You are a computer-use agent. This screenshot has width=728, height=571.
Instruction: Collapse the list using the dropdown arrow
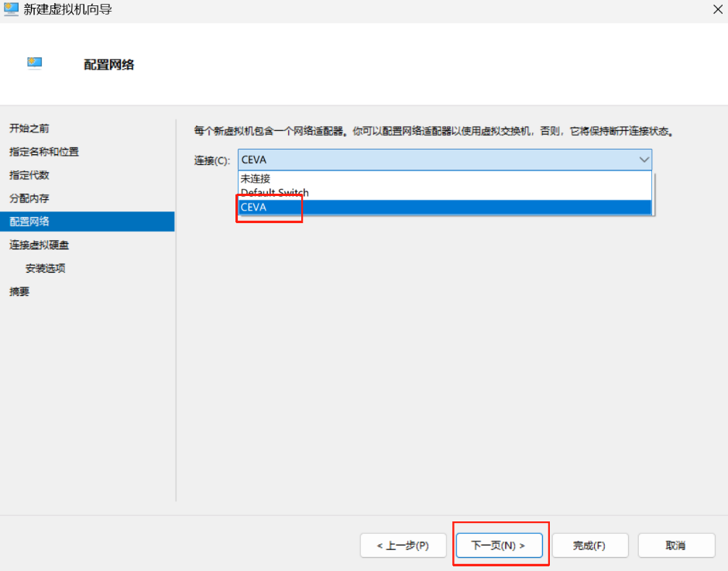pyautogui.click(x=644, y=160)
